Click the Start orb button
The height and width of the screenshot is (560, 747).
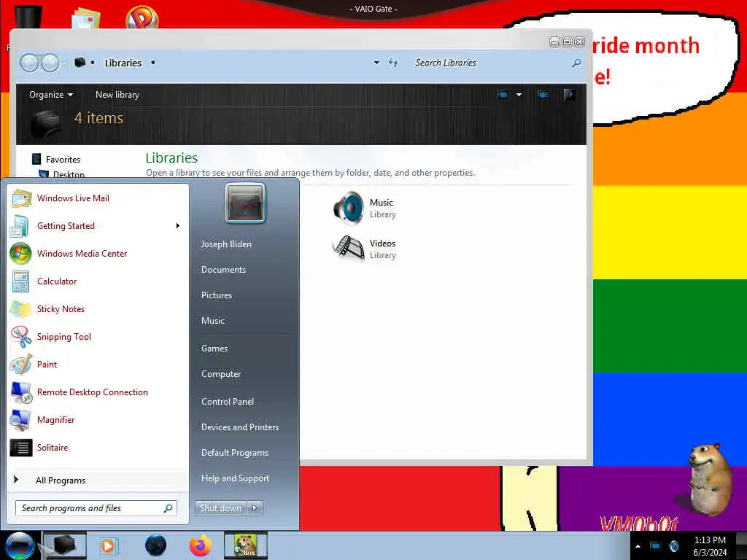coord(18,545)
